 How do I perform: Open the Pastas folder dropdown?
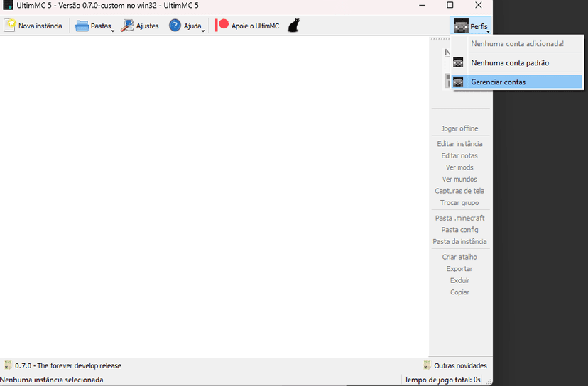(94, 26)
